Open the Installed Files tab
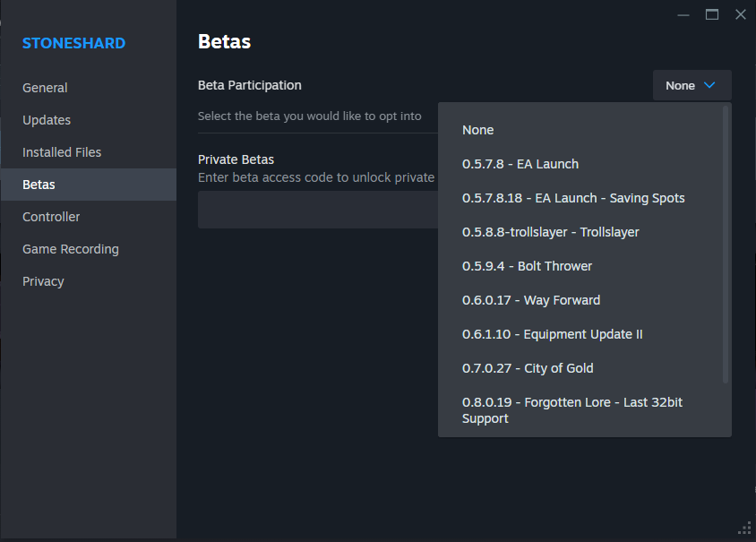The height and width of the screenshot is (542, 756). point(89,152)
